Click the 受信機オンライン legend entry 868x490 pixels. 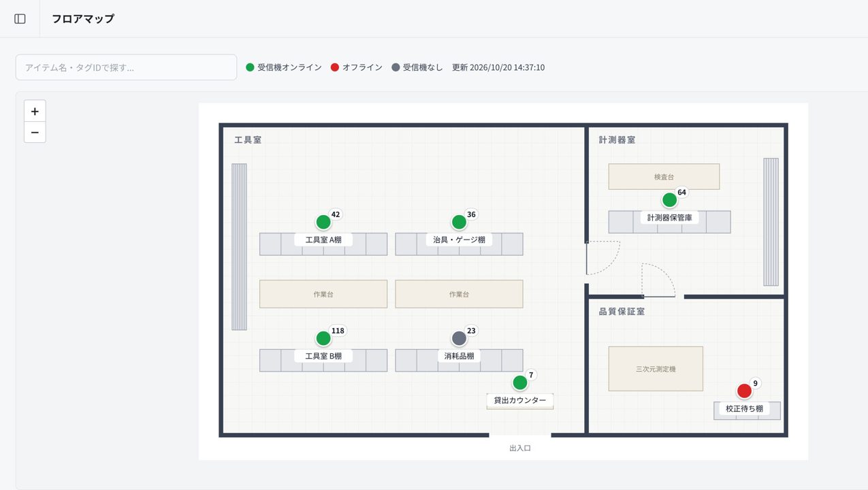coord(284,67)
